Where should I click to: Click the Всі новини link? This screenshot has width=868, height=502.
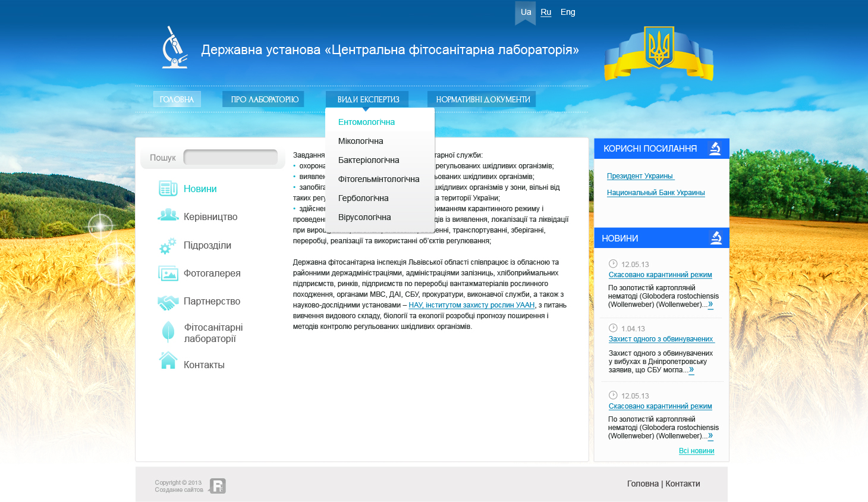[x=696, y=451]
